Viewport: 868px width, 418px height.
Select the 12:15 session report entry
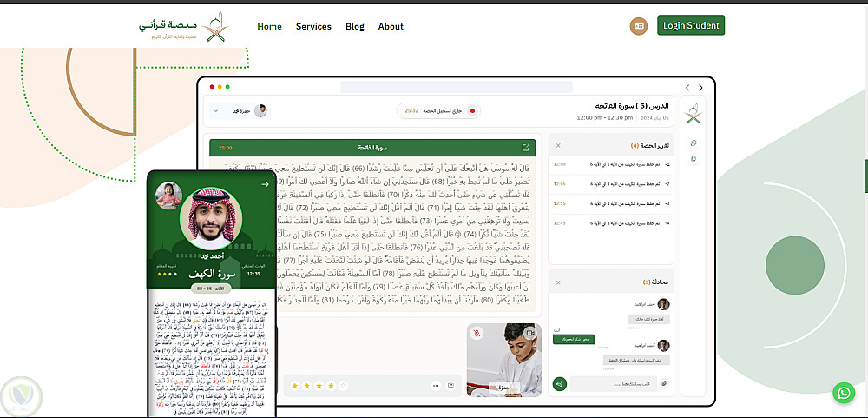[611, 203]
